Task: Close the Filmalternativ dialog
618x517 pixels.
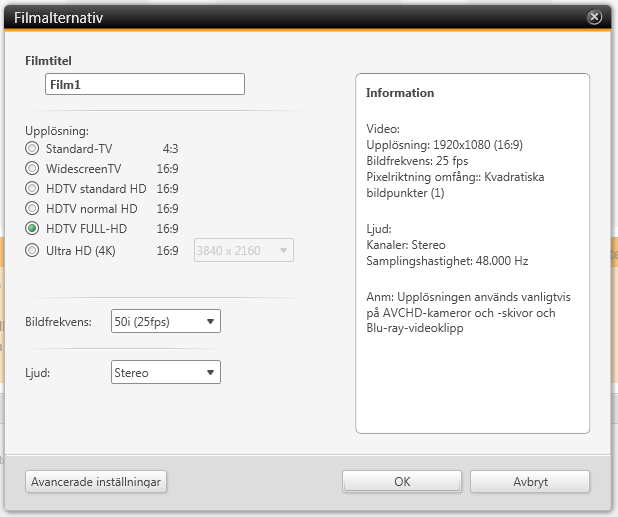Action: tap(594, 17)
